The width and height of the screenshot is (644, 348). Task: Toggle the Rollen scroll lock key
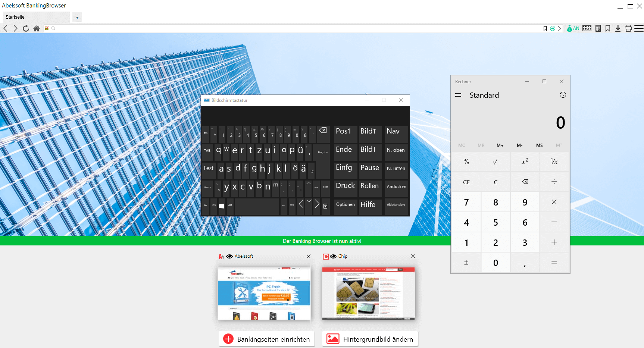(370, 188)
